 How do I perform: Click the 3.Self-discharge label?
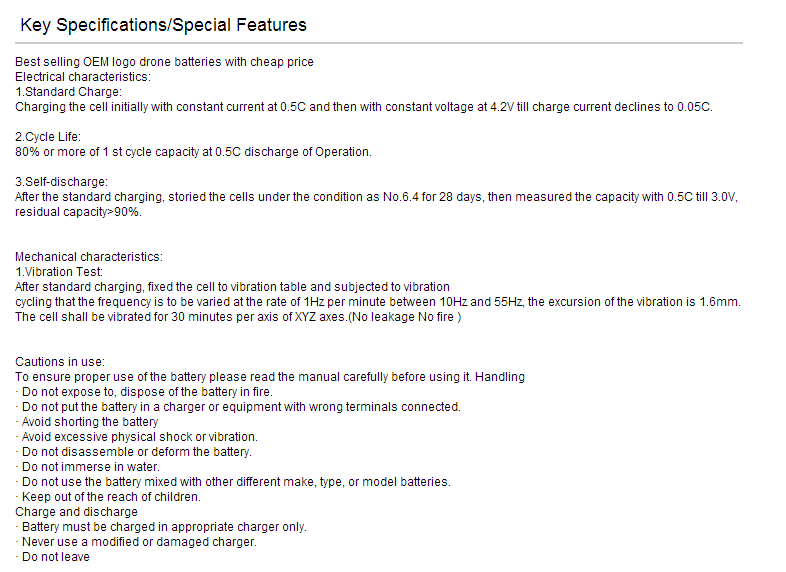[x=62, y=182]
